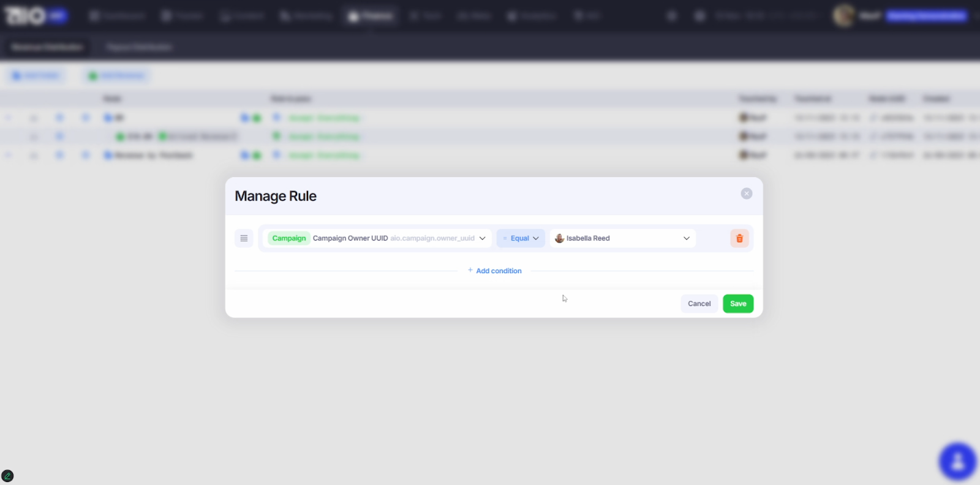Click the green button in the table toolbar
Viewport: 980px width, 485px height.
click(116, 75)
